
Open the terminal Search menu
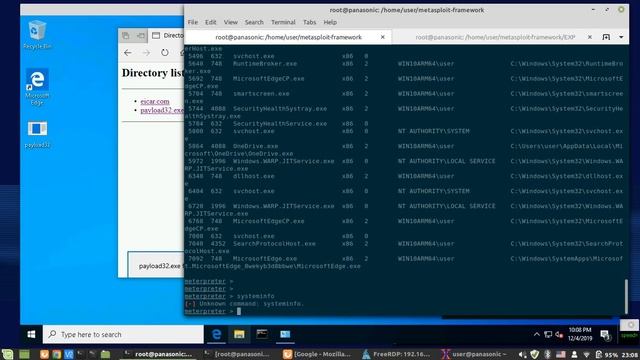pos(254,22)
